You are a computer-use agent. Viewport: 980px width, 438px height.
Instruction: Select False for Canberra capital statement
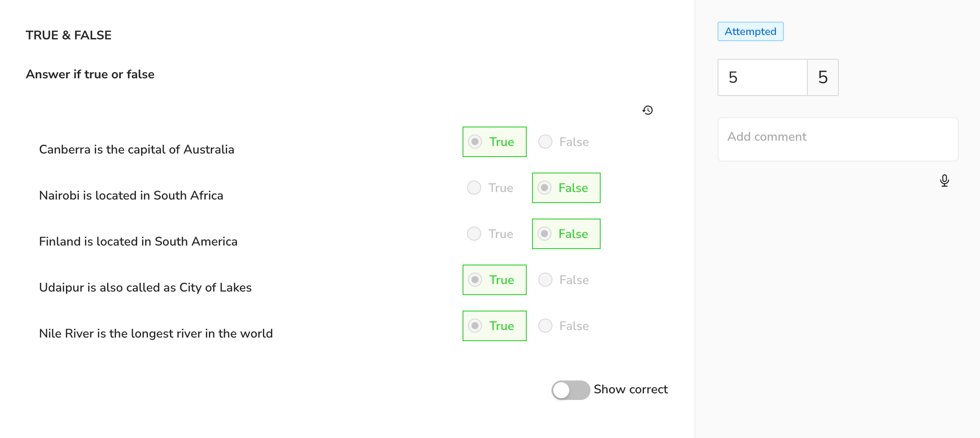click(x=564, y=142)
